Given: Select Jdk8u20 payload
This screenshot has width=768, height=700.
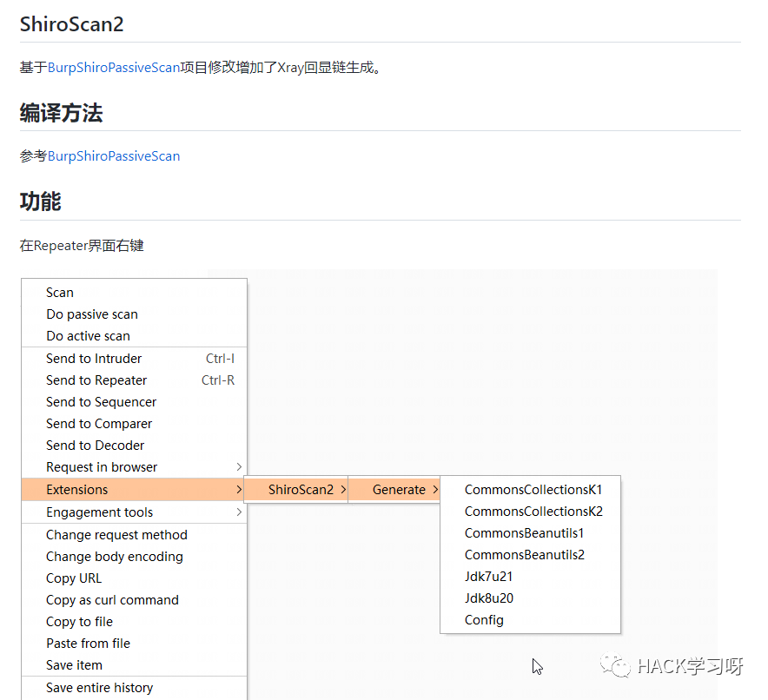Looking at the screenshot, I should (531, 598).
